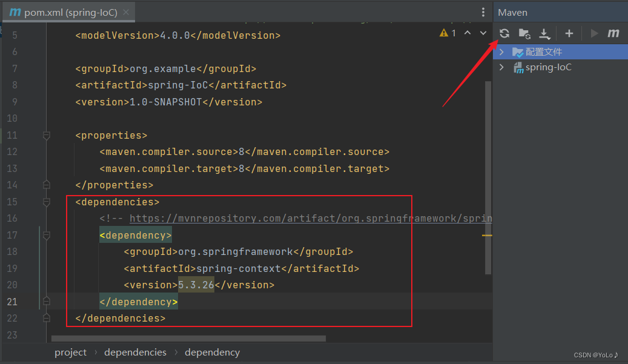Expand the spring-IoC Maven project node
The image size is (628, 364).
[x=501, y=67]
